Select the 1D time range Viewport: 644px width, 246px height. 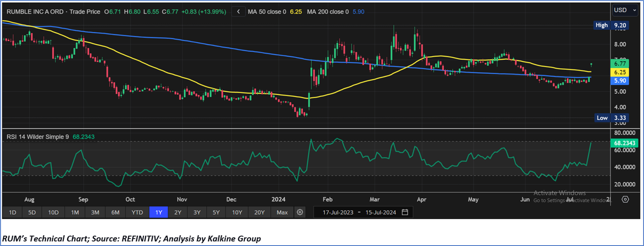point(12,212)
